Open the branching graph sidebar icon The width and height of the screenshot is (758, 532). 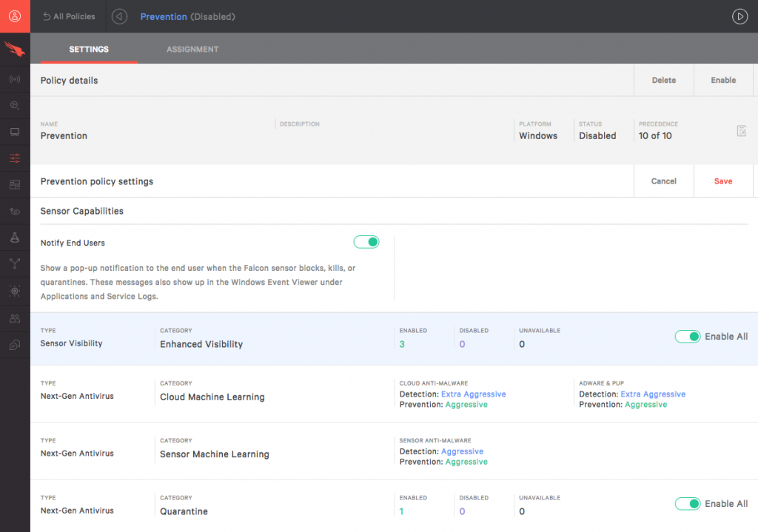point(15,264)
